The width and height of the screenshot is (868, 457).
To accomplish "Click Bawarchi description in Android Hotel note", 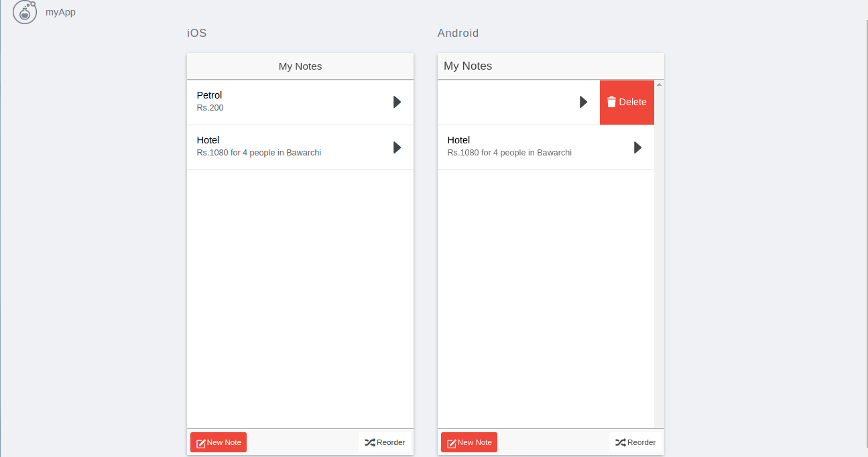I will point(509,152).
